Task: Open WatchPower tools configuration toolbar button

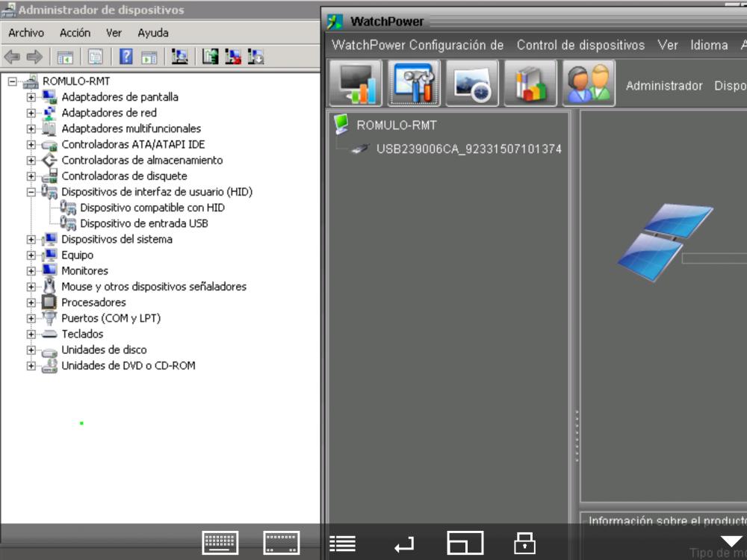Action: click(x=414, y=83)
